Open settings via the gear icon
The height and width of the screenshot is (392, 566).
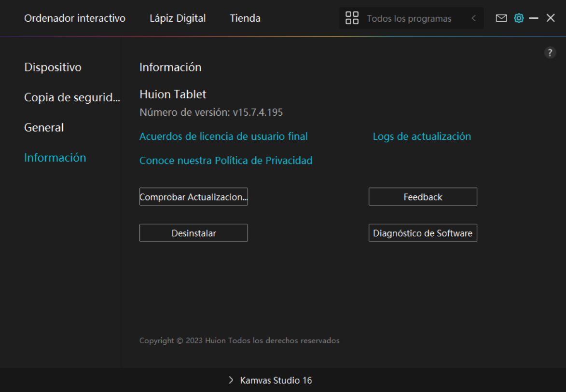click(519, 18)
